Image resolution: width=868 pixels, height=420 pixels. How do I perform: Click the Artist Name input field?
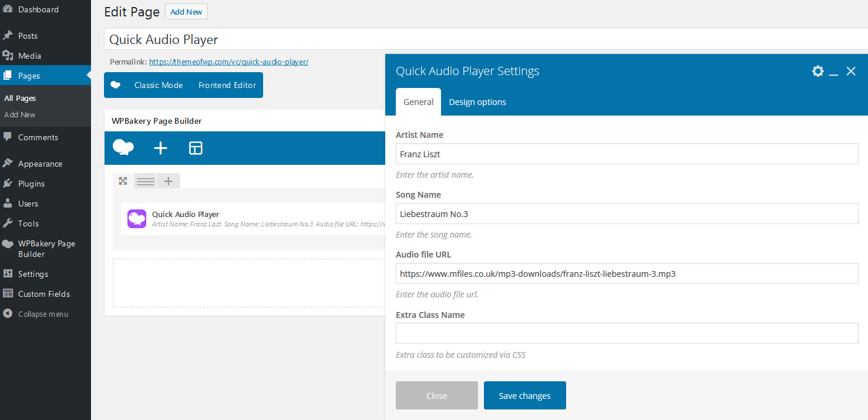coord(627,154)
